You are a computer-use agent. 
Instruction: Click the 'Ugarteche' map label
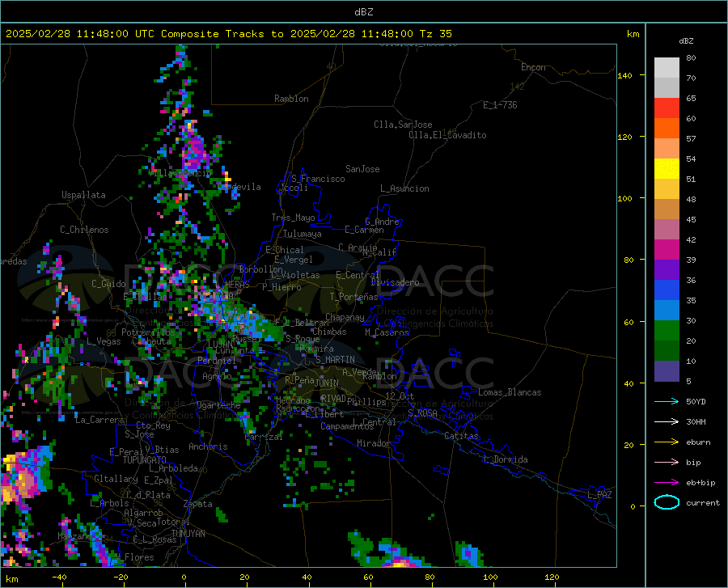click(x=218, y=405)
